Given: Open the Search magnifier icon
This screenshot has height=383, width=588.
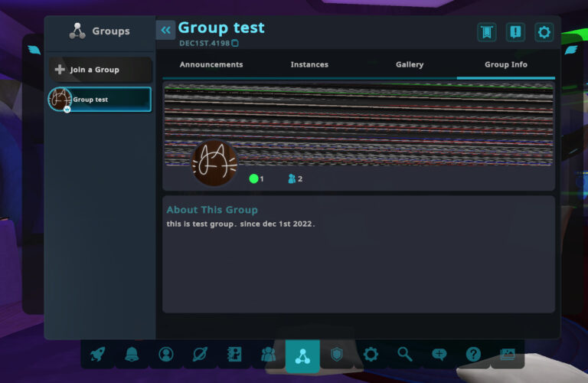Looking at the screenshot, I should [x=405, y=354].
